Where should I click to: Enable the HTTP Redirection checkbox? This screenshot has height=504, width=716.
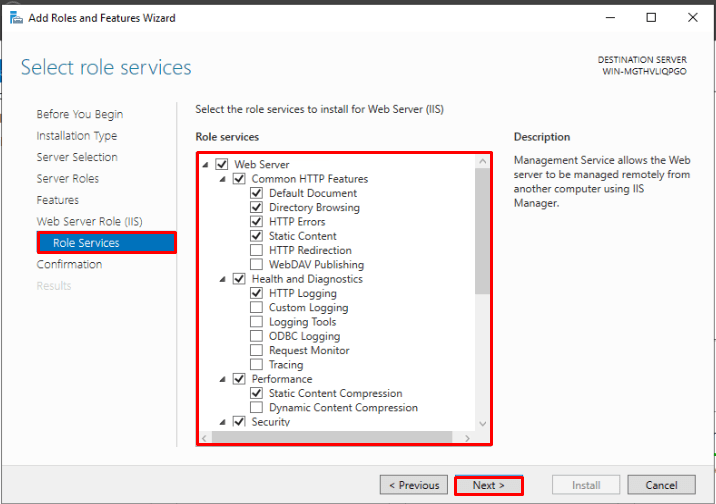coord(257,250)
